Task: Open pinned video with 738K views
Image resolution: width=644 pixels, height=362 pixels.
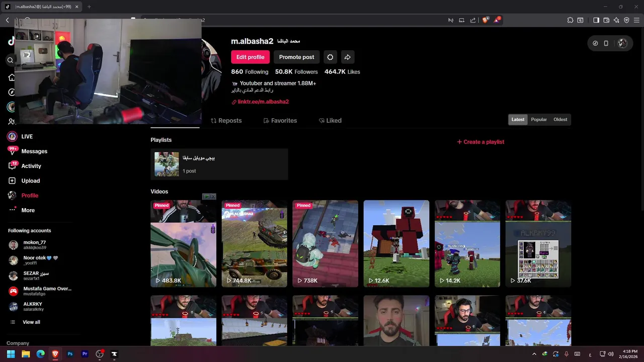Action: pyautogui.click(x=325, y=243)
